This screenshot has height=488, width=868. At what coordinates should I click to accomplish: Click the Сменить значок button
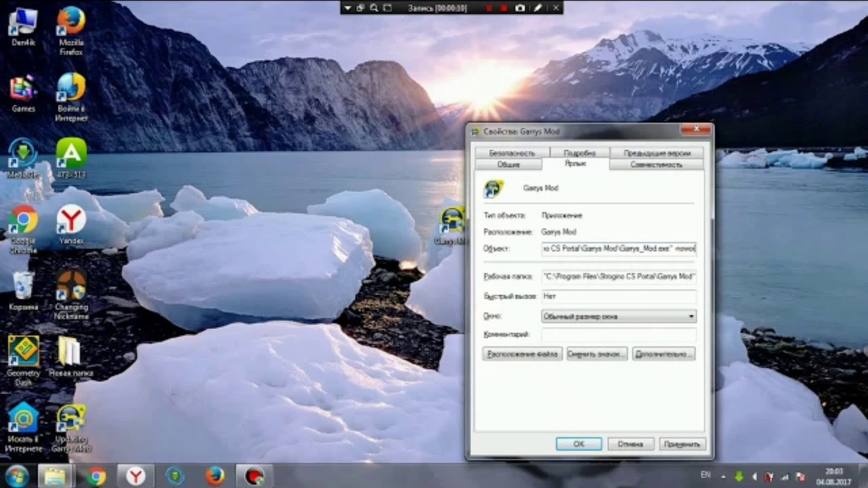click(x=597, y=354)
